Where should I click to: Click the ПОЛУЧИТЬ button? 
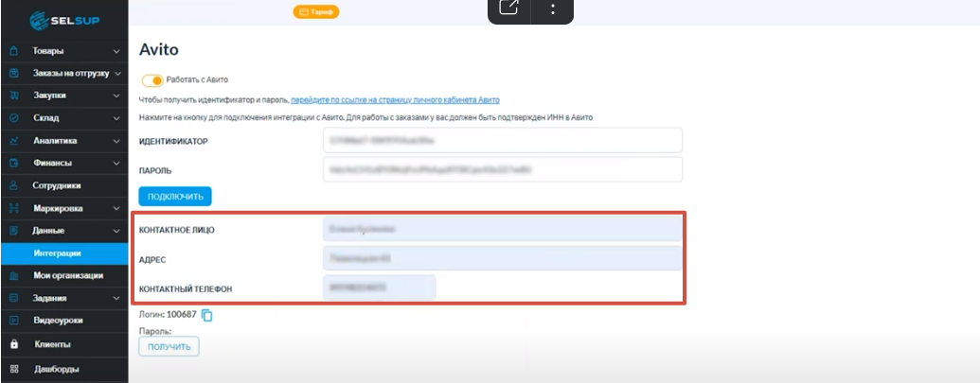point(169,347)
